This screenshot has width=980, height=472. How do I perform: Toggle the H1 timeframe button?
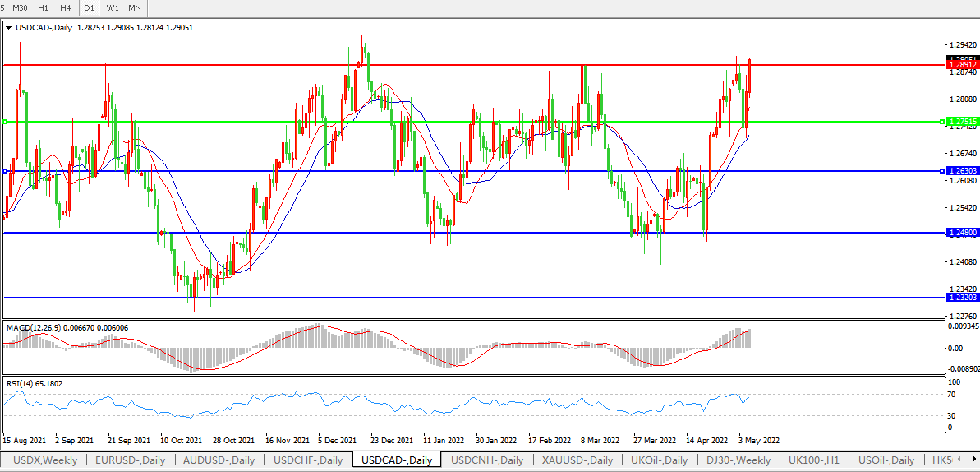pos(43,7)
